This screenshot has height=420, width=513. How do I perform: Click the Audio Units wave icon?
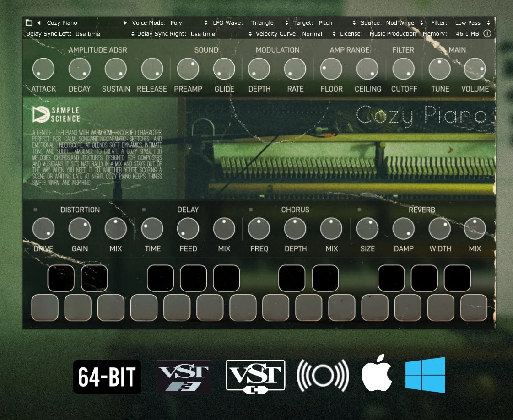[323, 376]
